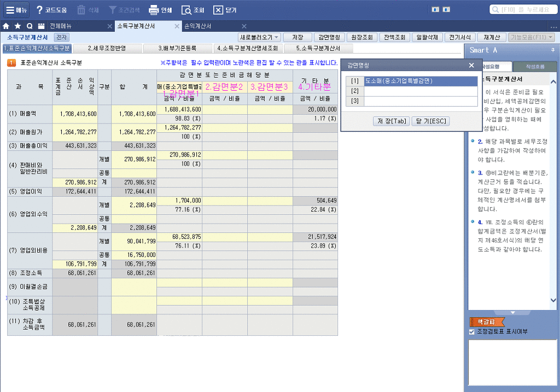Select 1.표준손익계산서소득구분 tab
The image size is (560, 392).
[x=37, y=48]
